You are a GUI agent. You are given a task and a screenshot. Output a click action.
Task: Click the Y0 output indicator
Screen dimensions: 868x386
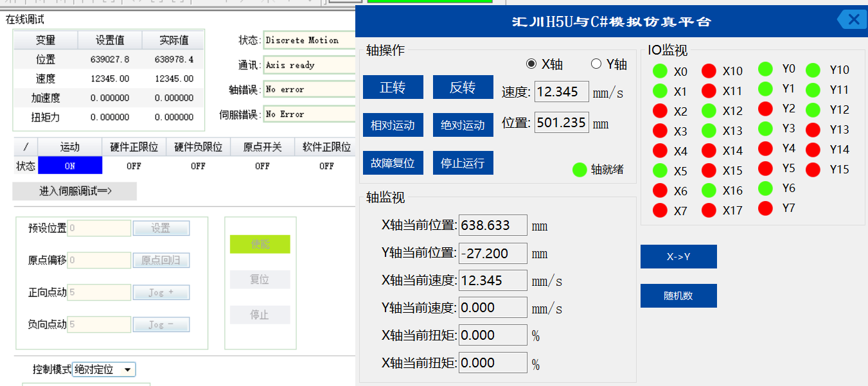tap(765, 69)
